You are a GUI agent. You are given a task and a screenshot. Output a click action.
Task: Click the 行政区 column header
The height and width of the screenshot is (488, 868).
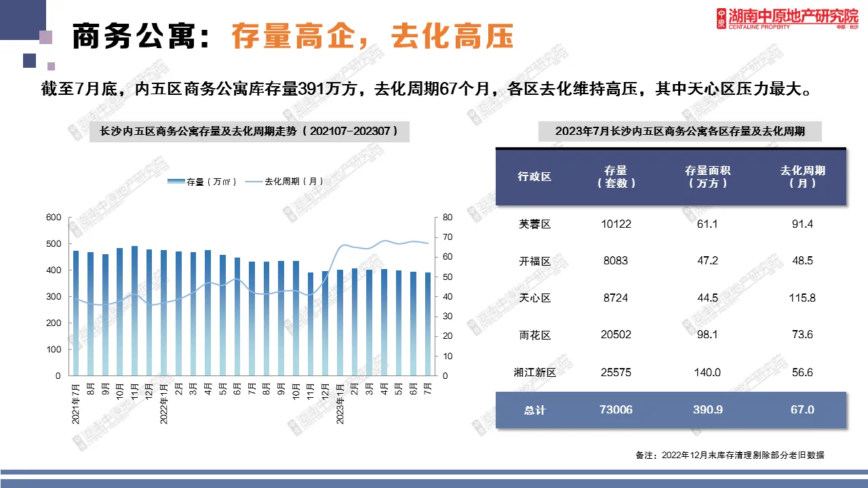[534, 176]
